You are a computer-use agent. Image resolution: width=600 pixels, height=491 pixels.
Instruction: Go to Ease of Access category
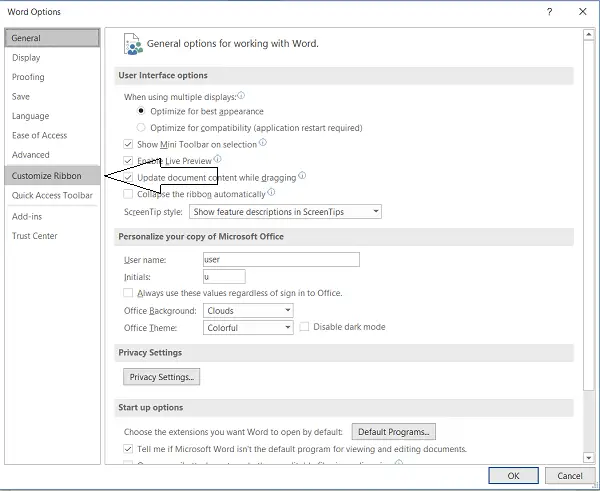[52, 135]
